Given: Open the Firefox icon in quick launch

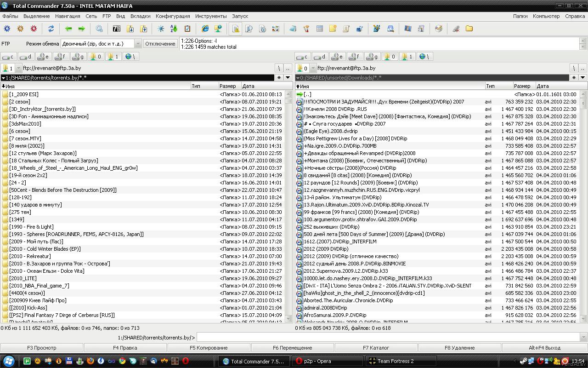Looking at the screenshot, I should (90, 361).
